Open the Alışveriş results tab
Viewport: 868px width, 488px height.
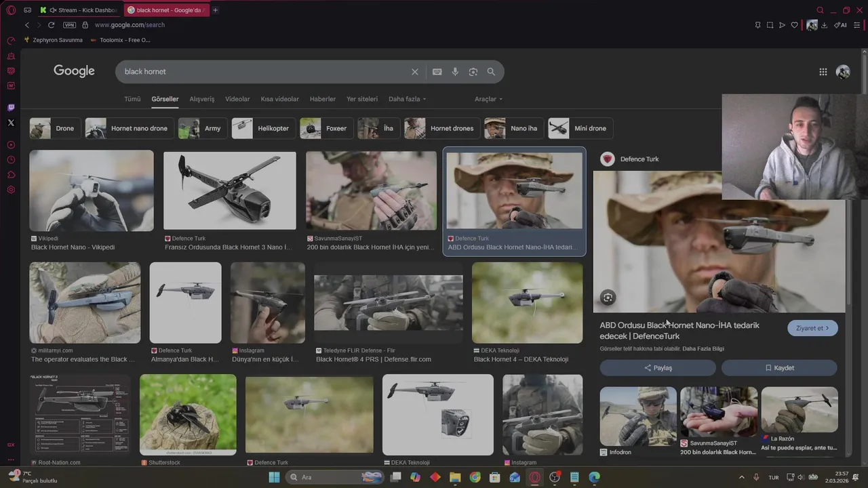click(x=201, y=99)
